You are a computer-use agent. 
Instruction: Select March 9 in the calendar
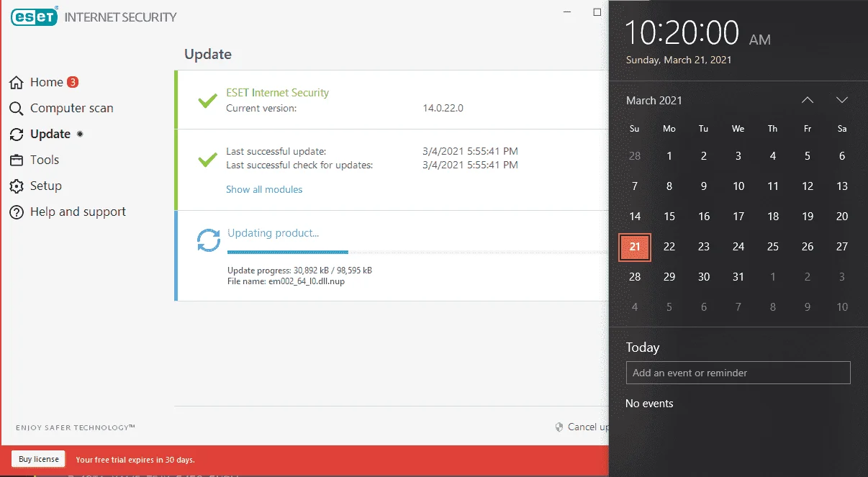click(704, 186)
